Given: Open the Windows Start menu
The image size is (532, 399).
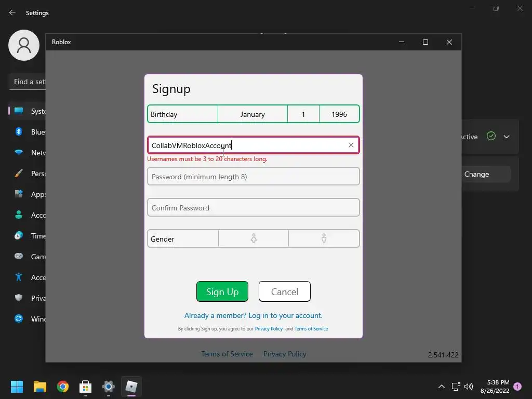Looking at the screenshot, I should (17, 387).
